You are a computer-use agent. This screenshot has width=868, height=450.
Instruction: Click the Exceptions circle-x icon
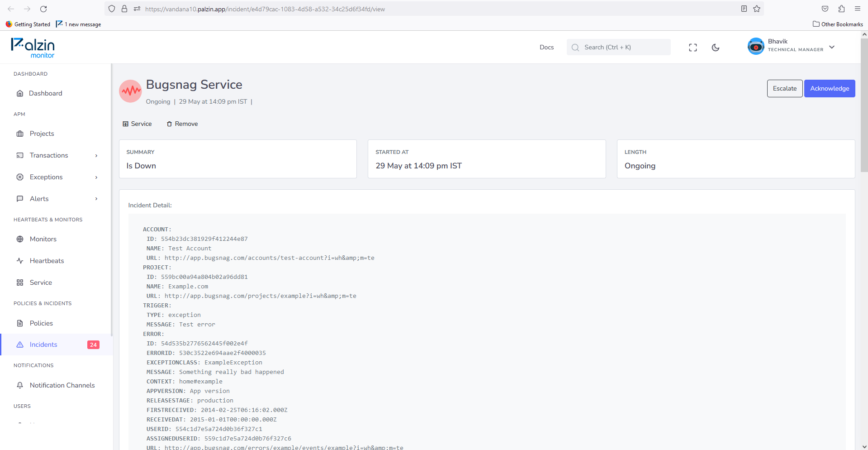coord(20,177)
